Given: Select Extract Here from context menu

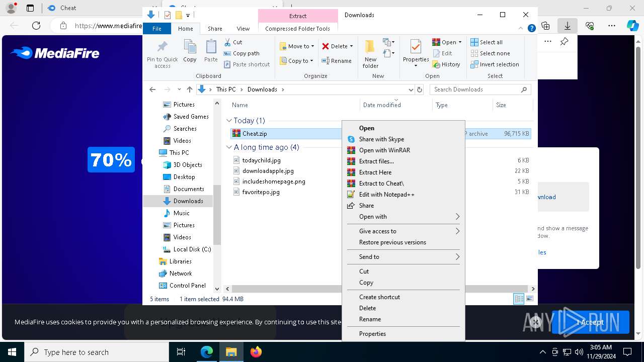Looking at the screenshot, I should coord(403,172).
